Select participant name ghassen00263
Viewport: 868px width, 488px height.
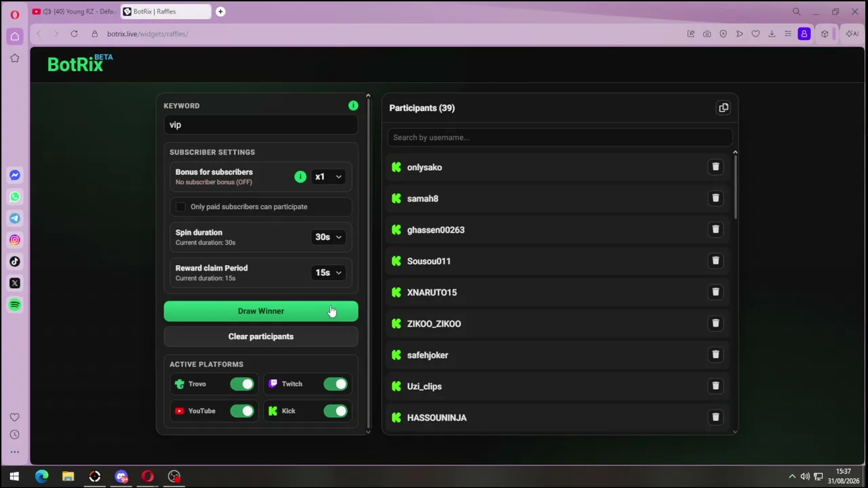pyautogui.click(x=435, y=230)
